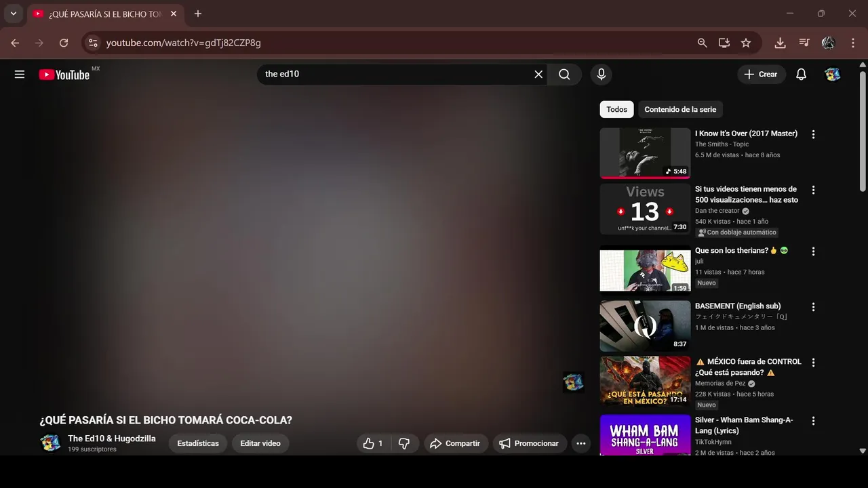
Task: Open the YouTube hamburger guide menu
Action: coord(20,75)
